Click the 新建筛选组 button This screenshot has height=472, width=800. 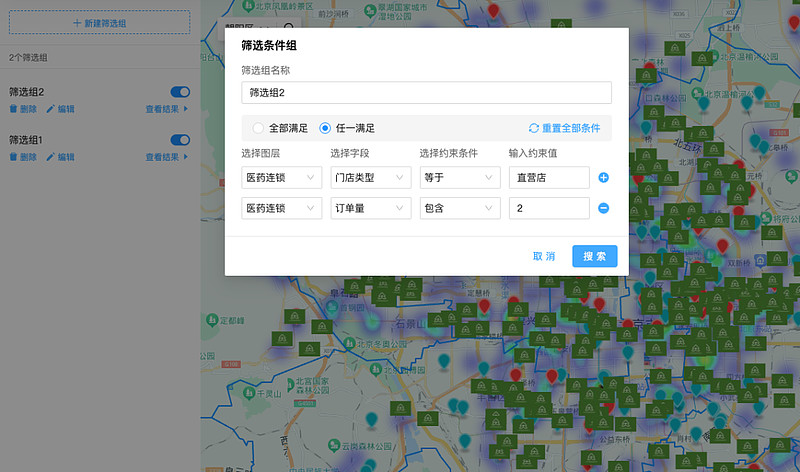click(x=99, y=23)
